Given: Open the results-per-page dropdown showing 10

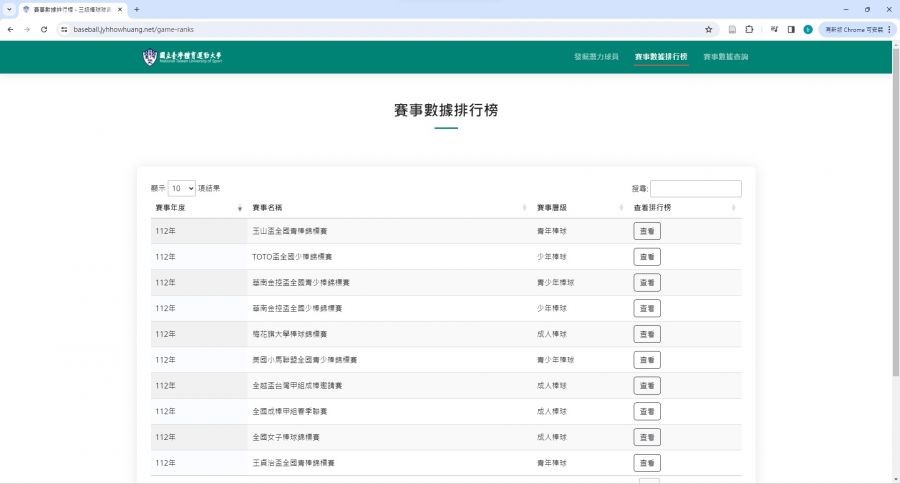Looking at the screenshot, I should (182, 188).
